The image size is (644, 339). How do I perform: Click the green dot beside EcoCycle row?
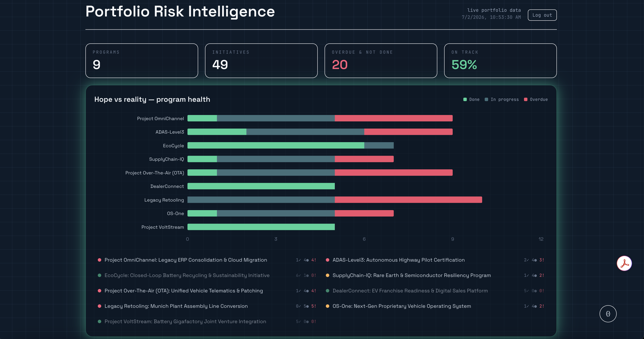tap(100, 275)
